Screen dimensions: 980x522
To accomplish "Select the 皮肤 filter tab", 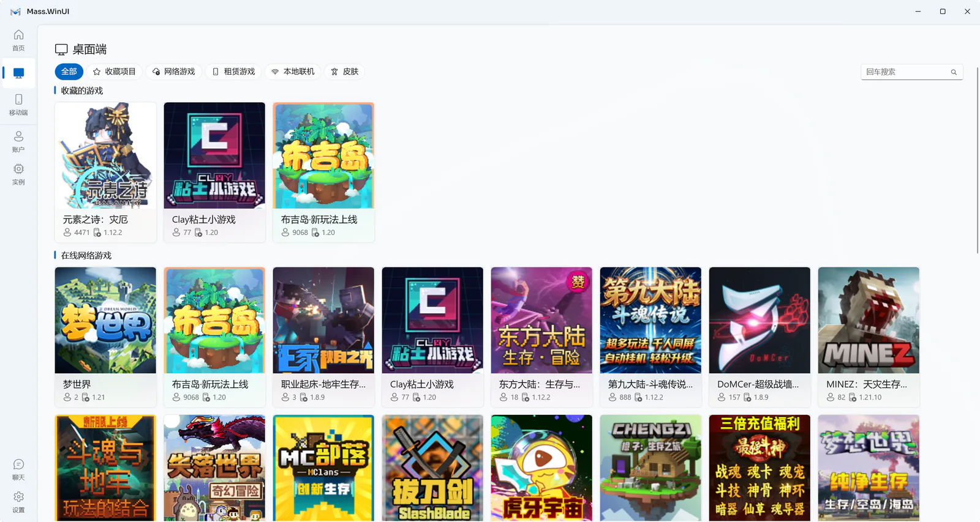I will click(344, 72).
